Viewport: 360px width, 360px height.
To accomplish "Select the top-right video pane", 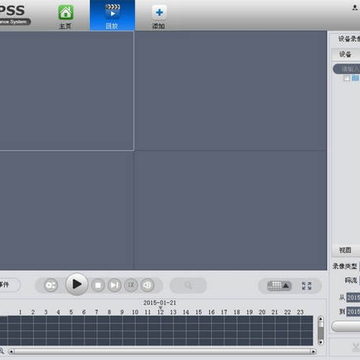I will click(x=230, y=91).
